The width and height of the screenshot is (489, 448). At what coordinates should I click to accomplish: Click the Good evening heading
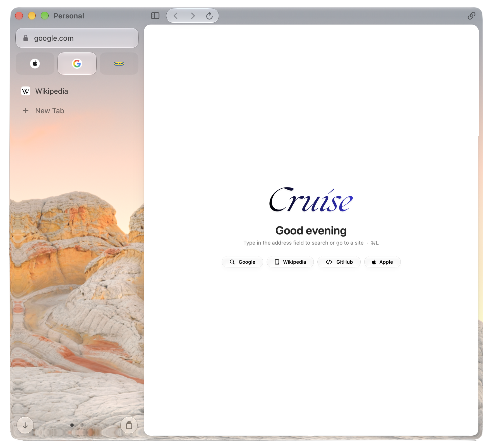tap(311, 231)
